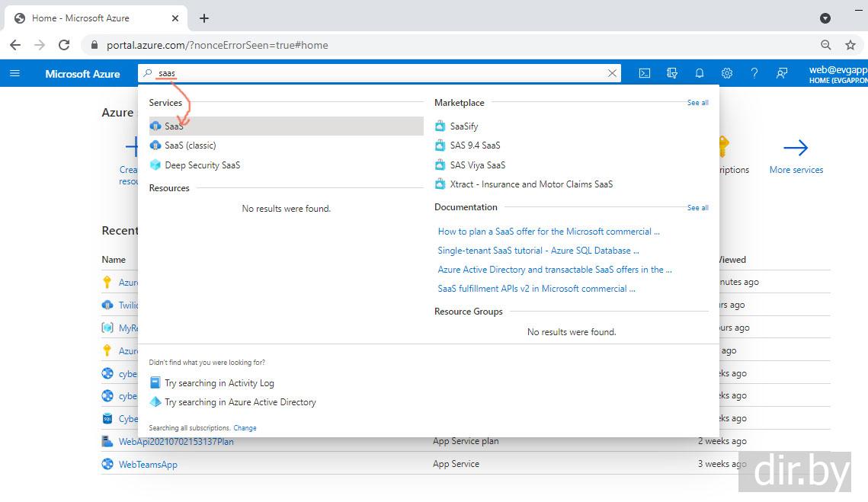
Task: Click See all next to Marketplace
Action: (697, 103)
